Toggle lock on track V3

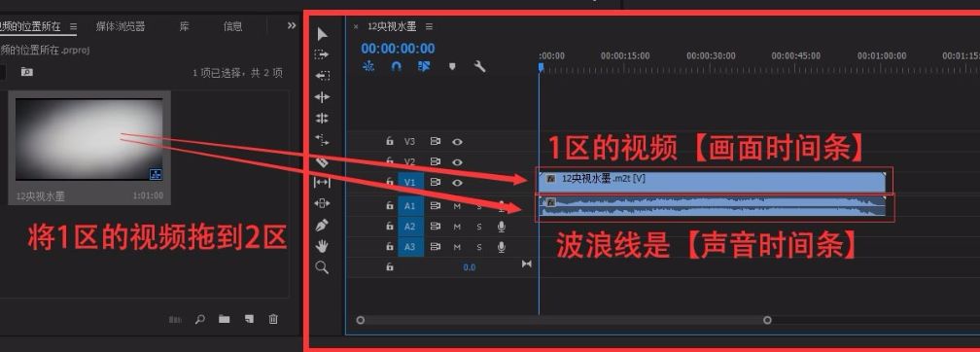pos(389,142)
